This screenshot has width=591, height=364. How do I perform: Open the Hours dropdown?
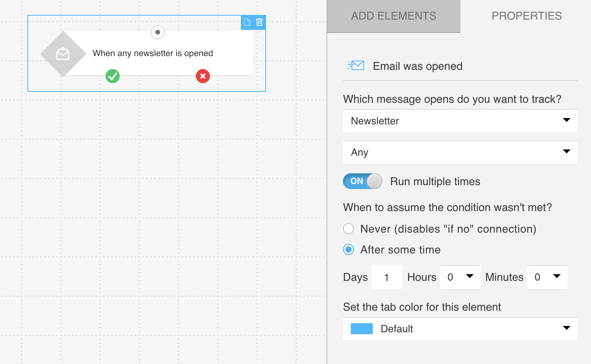tap(460, 277)
